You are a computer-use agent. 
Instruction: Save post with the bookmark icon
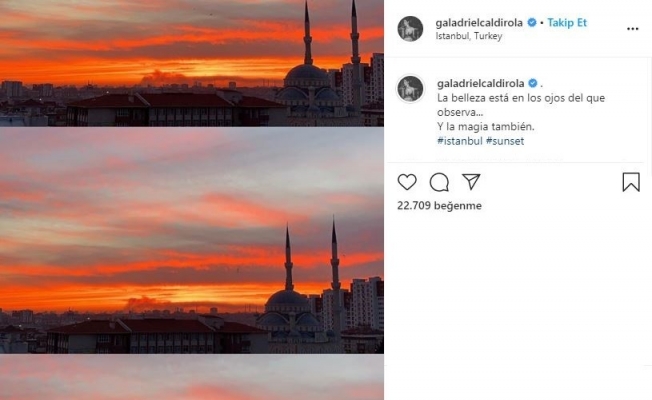coord(631,182)
